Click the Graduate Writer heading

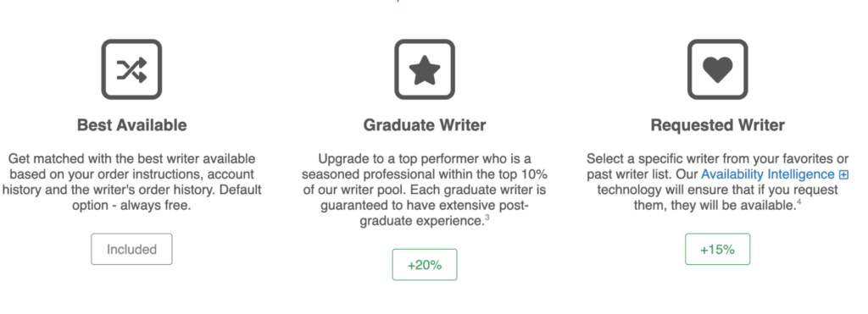click(425, 125)
